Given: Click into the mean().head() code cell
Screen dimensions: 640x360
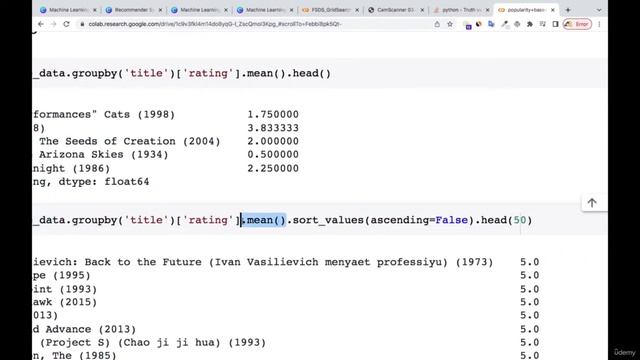Looking at the screenshot, I should pos(320,73).
